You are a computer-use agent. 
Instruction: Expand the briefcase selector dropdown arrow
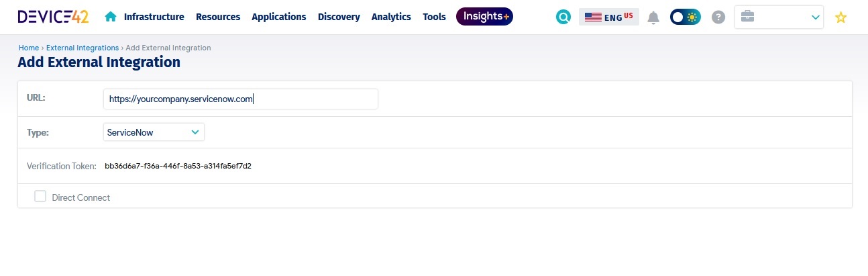click(816, 17)
